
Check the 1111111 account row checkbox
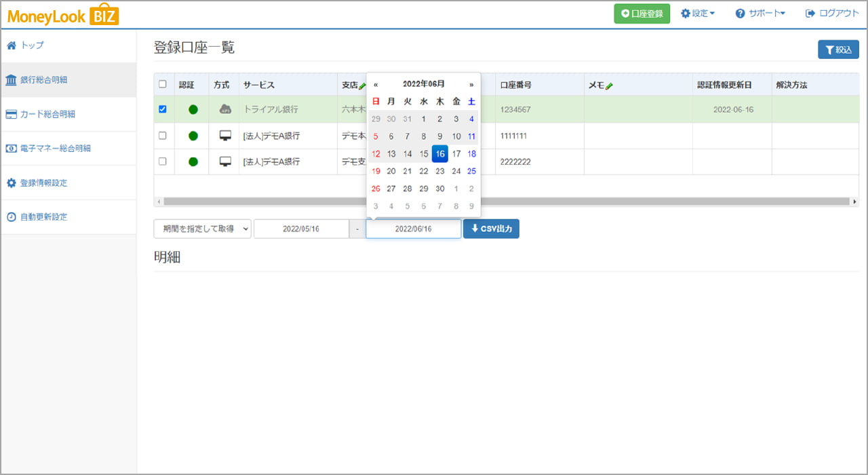pyautogui.click(x=162, y=135)
